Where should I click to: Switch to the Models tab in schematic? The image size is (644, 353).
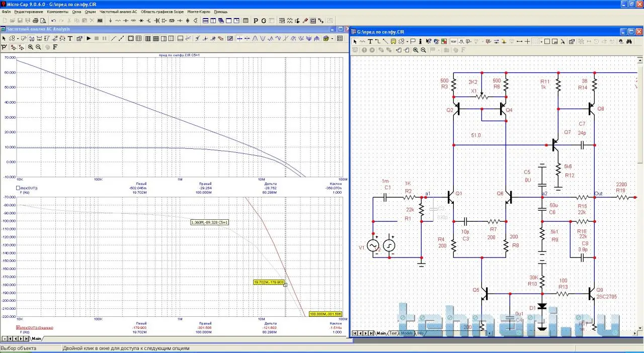(x=407, y=333)
